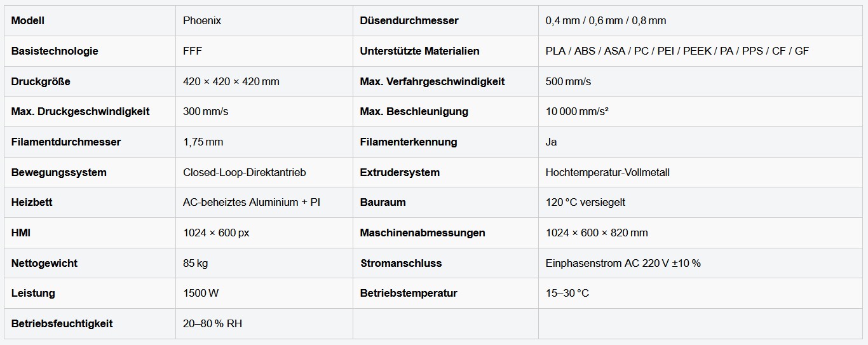Click the 'Filamenterkennung' value 'Ja'

(551, 142)
